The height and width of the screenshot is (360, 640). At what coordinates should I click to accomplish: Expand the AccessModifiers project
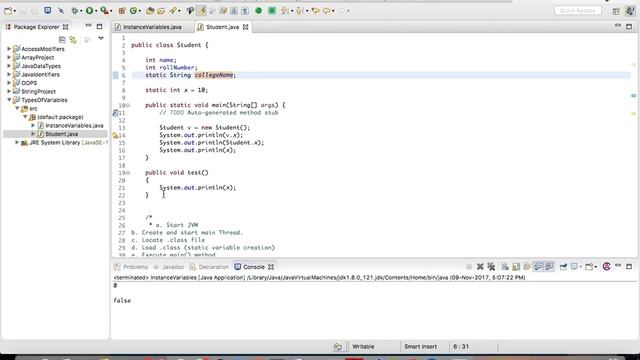(9, 49)
